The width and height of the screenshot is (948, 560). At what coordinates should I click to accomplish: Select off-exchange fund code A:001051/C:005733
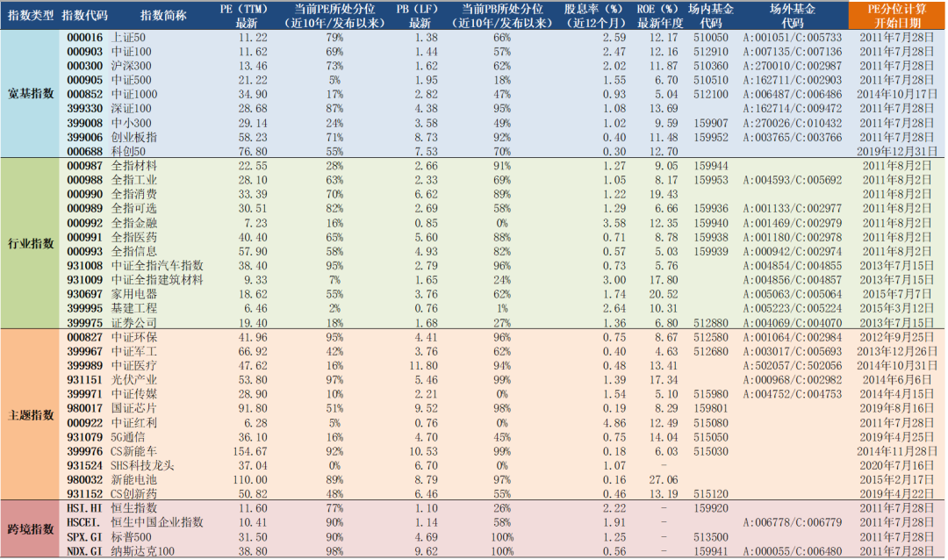[792, 38]
